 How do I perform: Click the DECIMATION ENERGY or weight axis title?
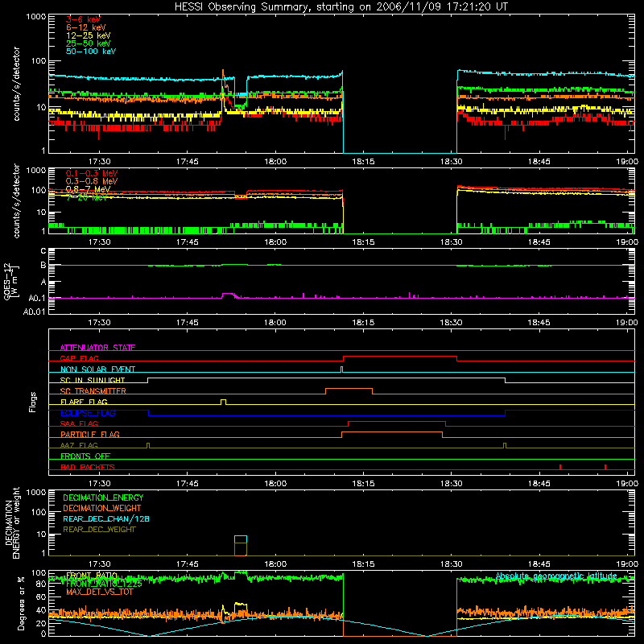coord(12,522)
